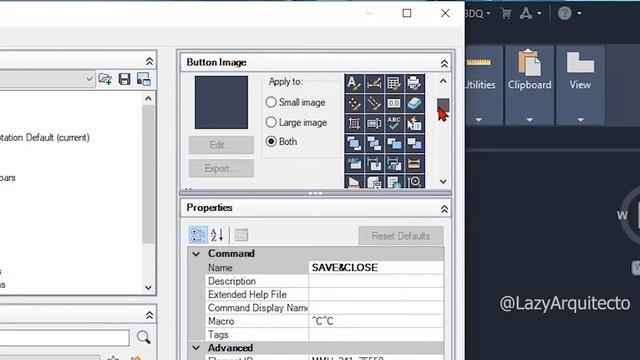Viewport: 640px width, 360px height.
Task: Select the text box with cursor icon
Action: click(x=374, y=123)
